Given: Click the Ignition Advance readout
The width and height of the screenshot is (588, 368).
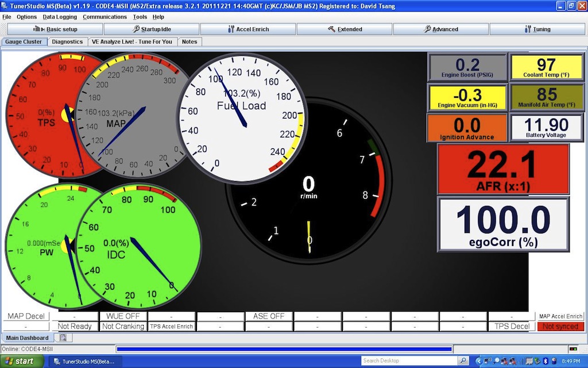Looking at the screenshot, I should pos(467,128).
